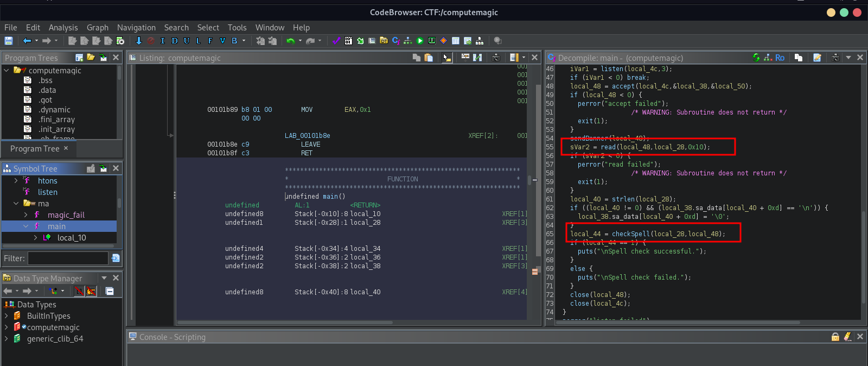Collapse the main function in Symbol Tree

coord(26,226)
